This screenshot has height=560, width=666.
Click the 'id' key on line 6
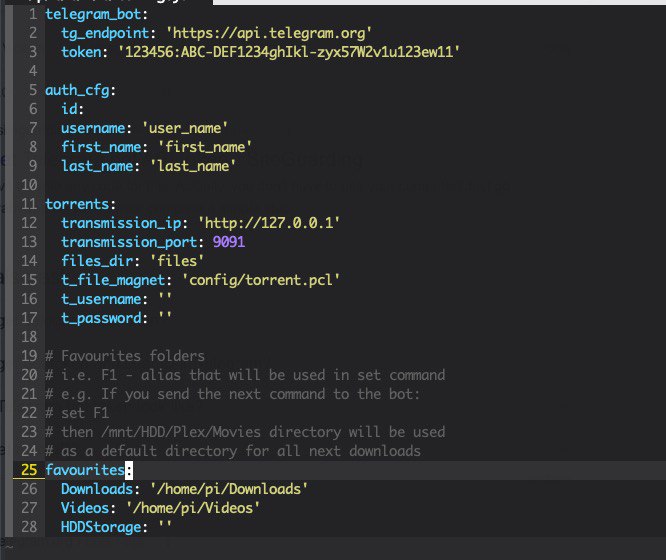pyautogui.click(x=69, y=109)
